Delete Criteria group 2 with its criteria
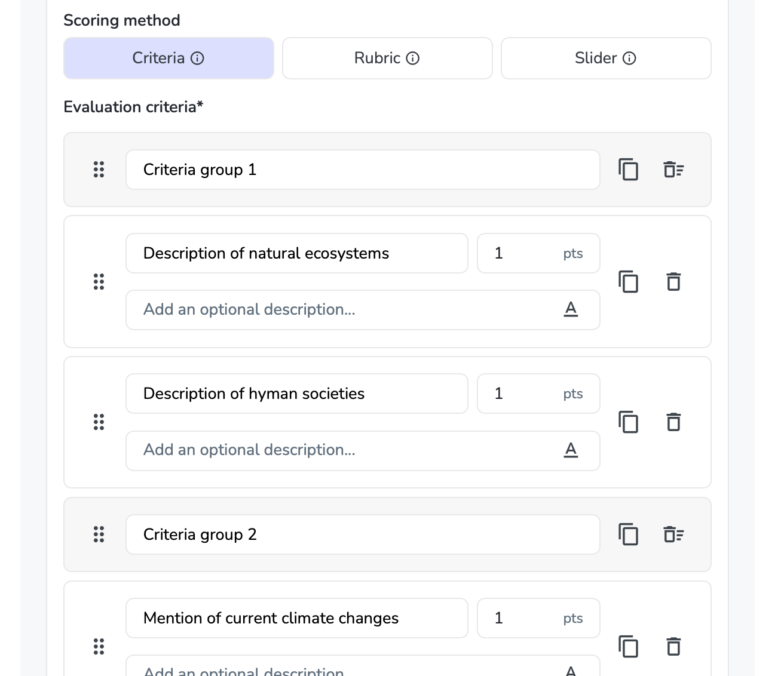784x676 pixels. pyautogui.click(x=673, y=534)
